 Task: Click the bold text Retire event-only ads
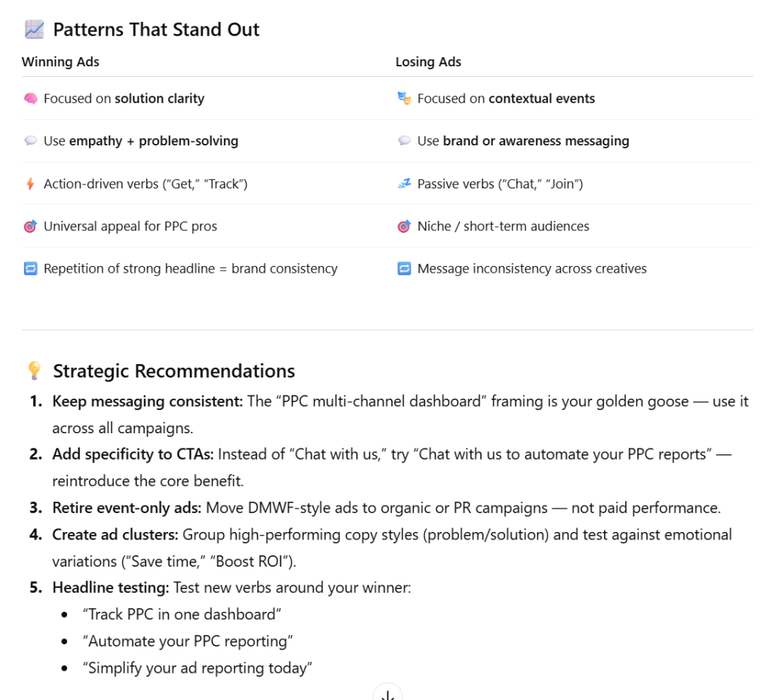pos(127,508)
